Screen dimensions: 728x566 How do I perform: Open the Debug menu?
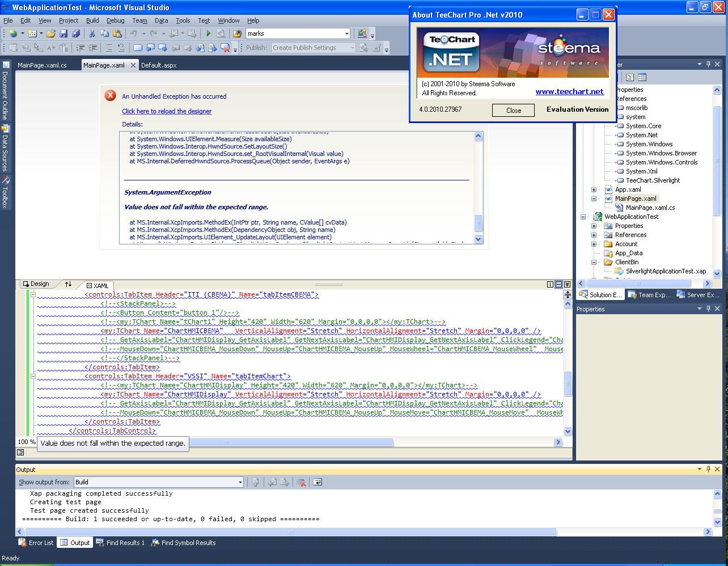click(x=115, y=20)
